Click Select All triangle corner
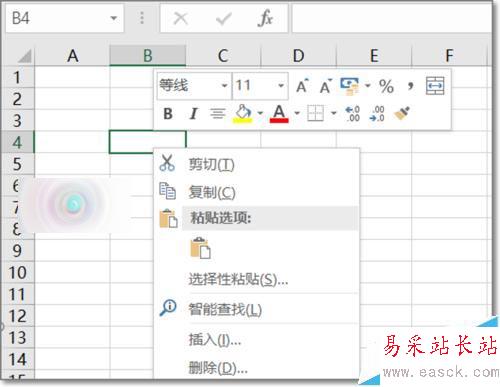500x387 pixels. 24,56
